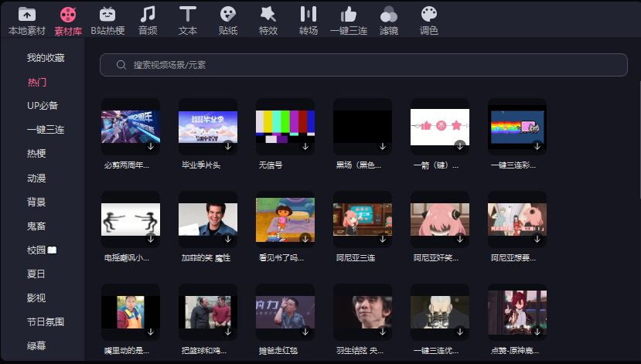This screenshot has height=364, width=641.
Task: Select the 热梗 category
Action: click(x=36, y=154)
